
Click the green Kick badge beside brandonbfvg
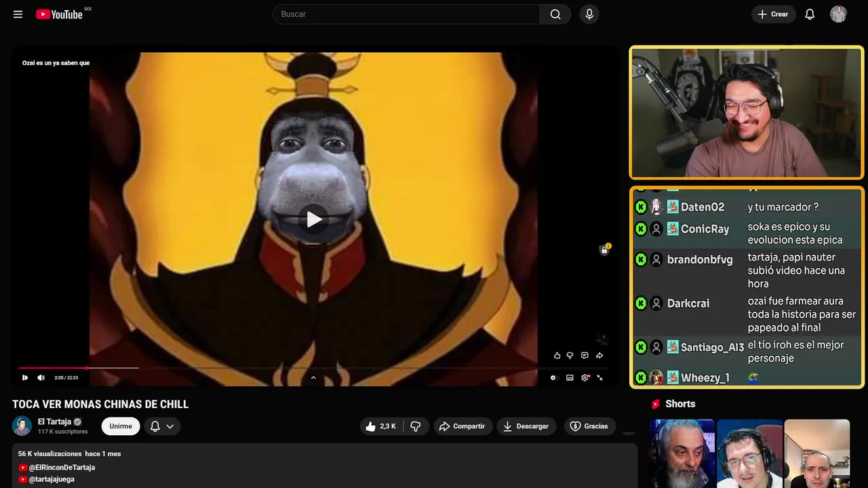tap(641, 260)
